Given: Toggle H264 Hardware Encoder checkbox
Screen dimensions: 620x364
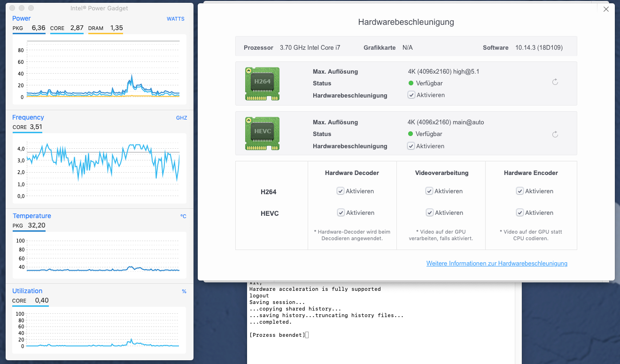Looking at the screenshot, I should coord(520,191).
